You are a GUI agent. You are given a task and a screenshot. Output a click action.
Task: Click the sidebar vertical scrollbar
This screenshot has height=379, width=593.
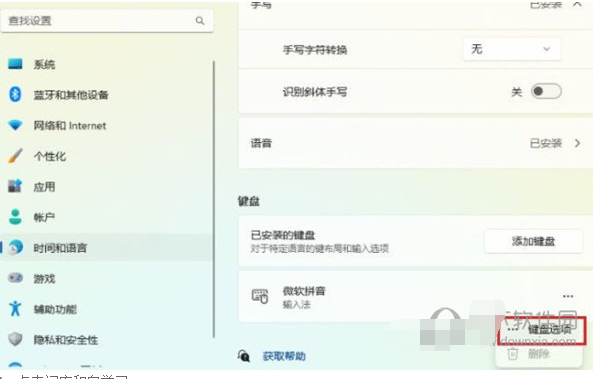214,199
